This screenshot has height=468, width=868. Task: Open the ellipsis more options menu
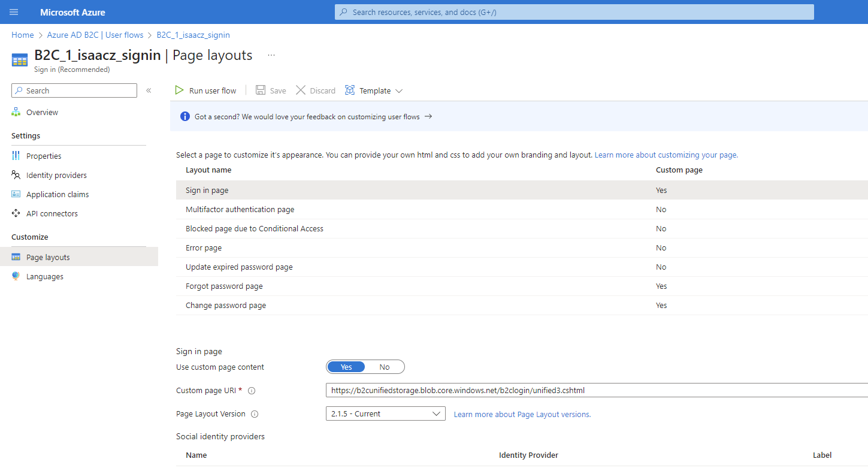point(271,55)
